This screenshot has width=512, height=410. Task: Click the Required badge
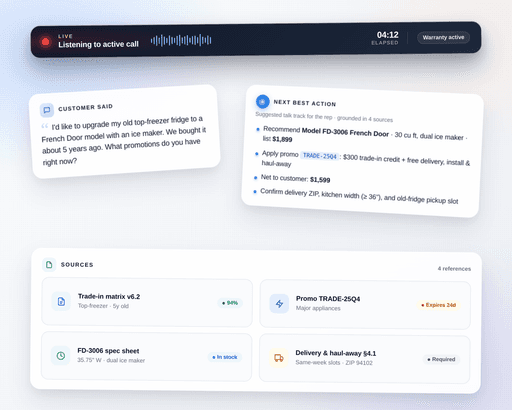click(441, 359)
